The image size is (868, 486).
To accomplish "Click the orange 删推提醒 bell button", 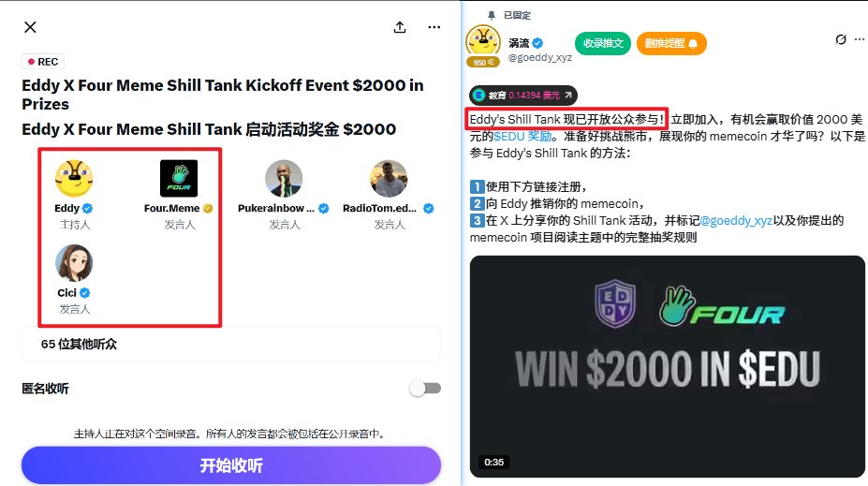I will tap(671, 43).
